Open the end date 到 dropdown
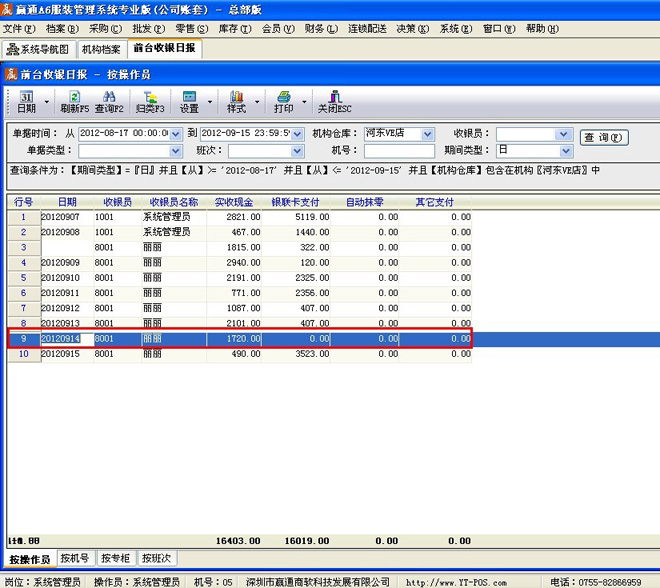 tap(298, 134)
